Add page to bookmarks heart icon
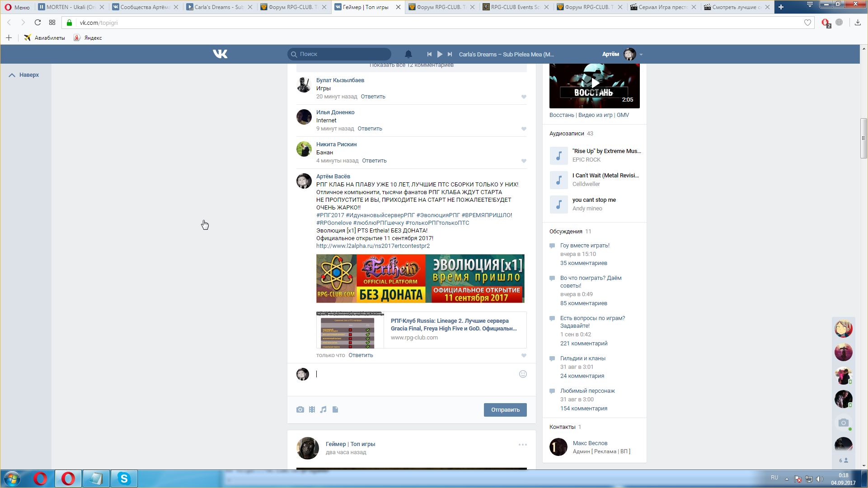868x488 pixels. tap(807, 23)
